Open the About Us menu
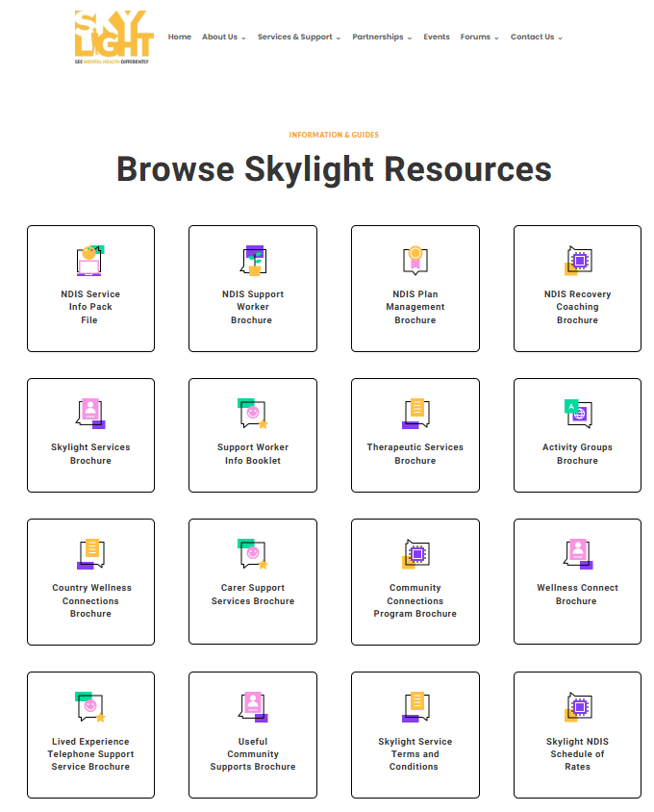654x812 pixels. (x=219, y=37)
